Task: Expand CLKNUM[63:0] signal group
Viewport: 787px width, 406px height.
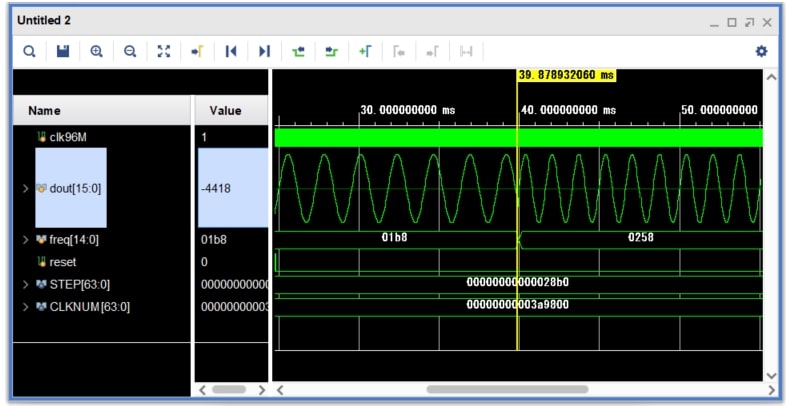Action: coord(25,307)
